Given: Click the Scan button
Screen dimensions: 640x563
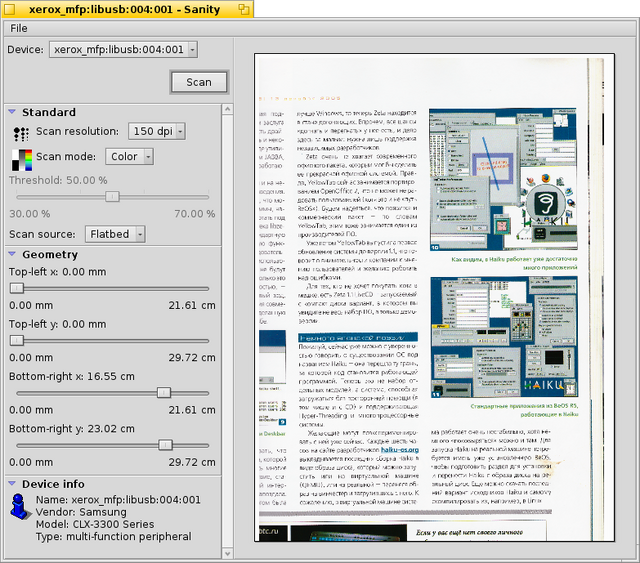Looking at the screenshot, I should [x=199, y=82].
